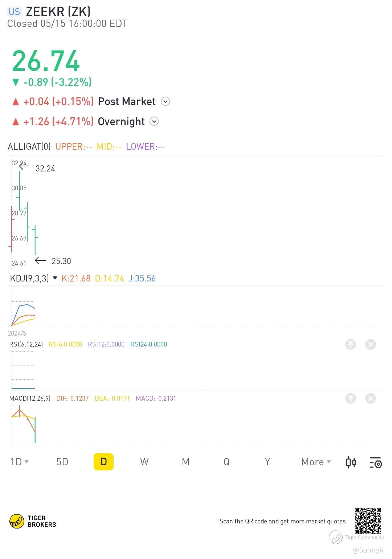The height and width of the screenshot is (559, 392).
Task: Select the yearly Y chart tab
Action: coord(268,462)
